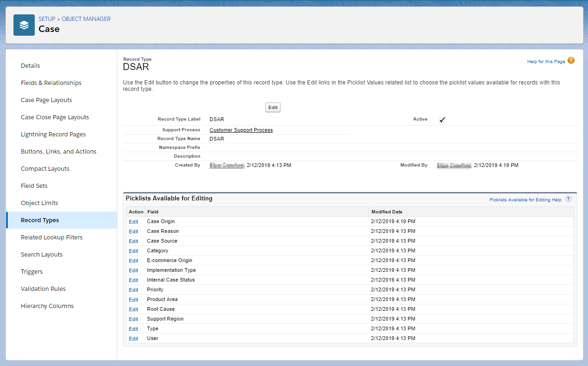Navigate to Case Page Layouts
The image size is (588, 366).
tap(46, 100)
